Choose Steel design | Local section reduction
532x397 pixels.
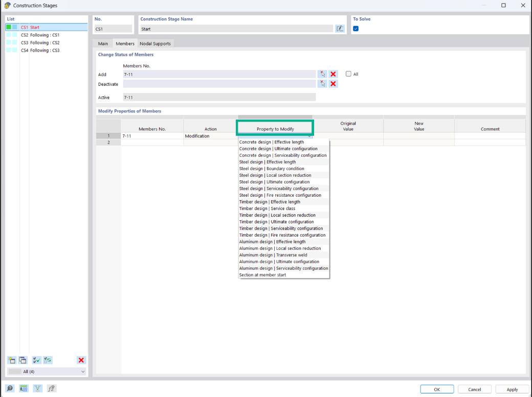click(x=283, y=175)
